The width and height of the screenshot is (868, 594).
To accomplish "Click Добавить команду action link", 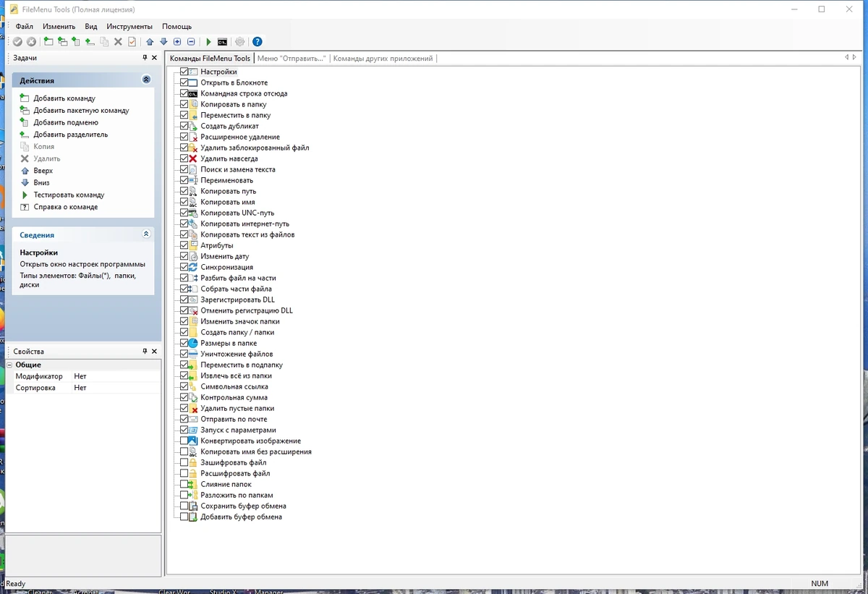I will tap(64, 98).
